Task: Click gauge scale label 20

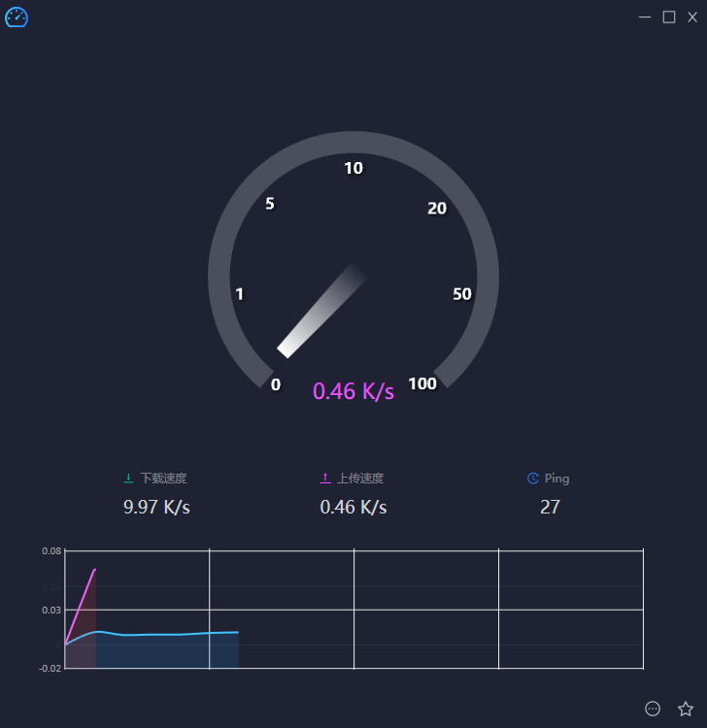Action: point(437,209)
